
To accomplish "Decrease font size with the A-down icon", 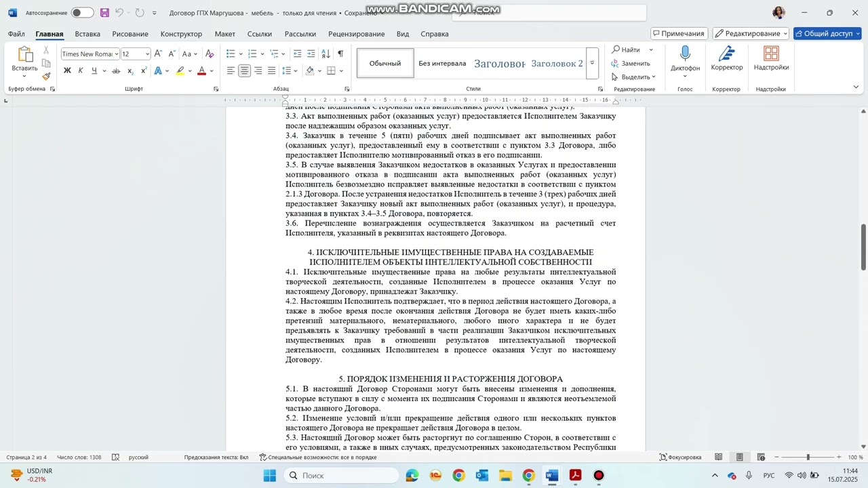I will click(x=172, y=54).
